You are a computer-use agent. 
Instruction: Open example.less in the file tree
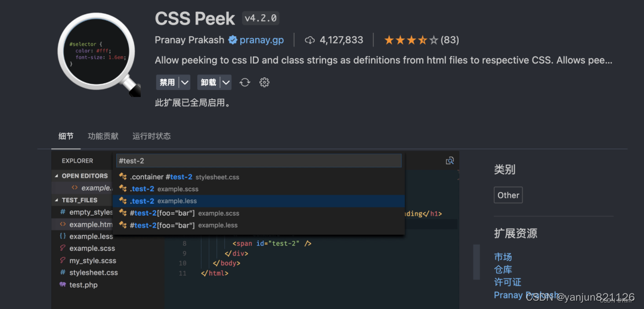[91, 236]
